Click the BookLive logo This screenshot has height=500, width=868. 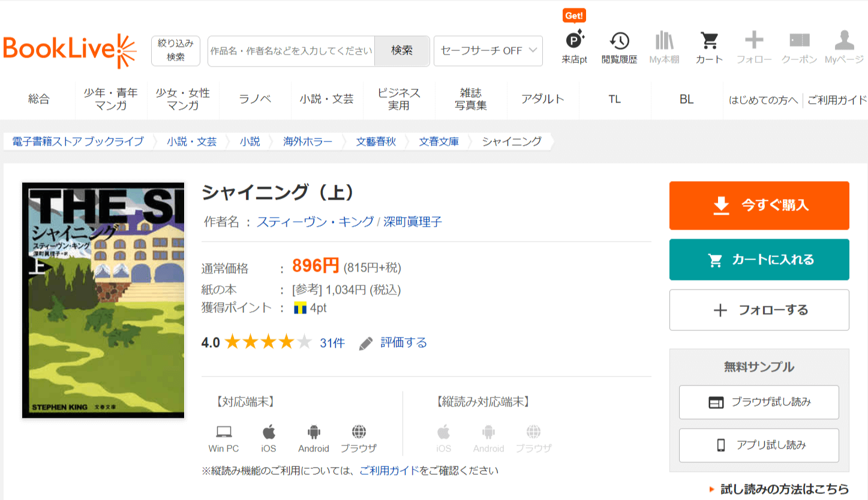70,50
